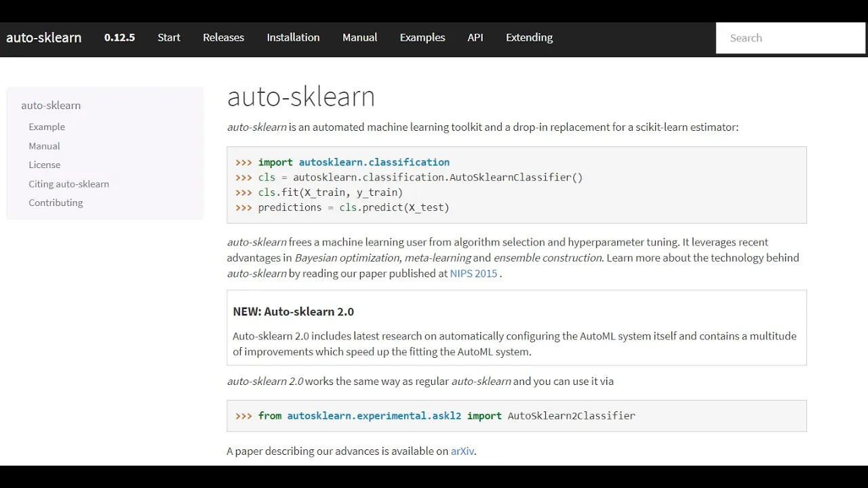Open the Releases page
The image size is (868, 488).
point(223,38)
